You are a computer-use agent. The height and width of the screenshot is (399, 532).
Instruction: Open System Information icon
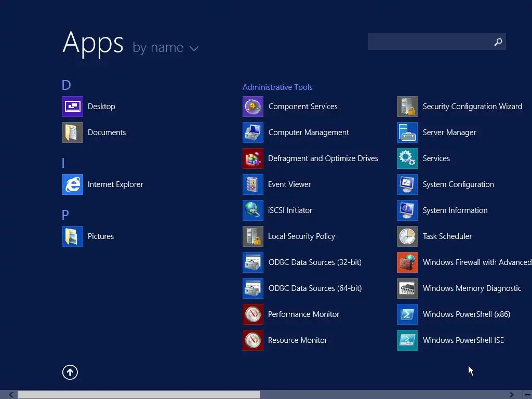[x=407, y=210]
